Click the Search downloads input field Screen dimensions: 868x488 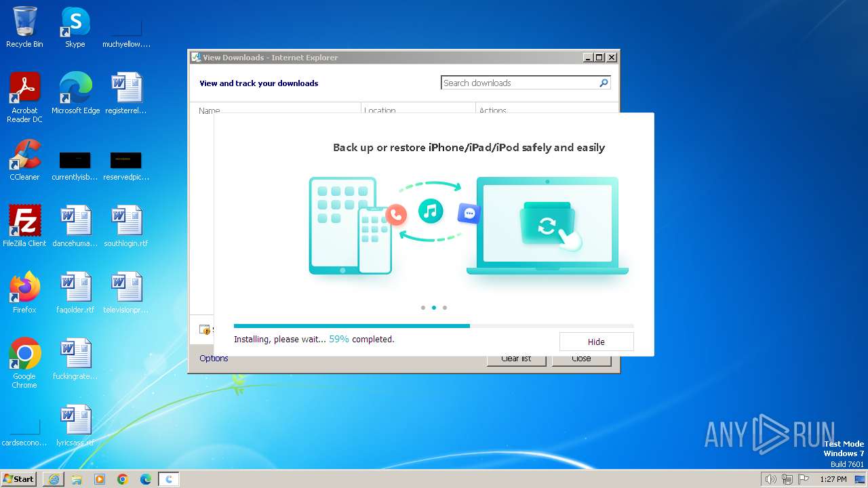pyautogui.click(x=519, y=83)
